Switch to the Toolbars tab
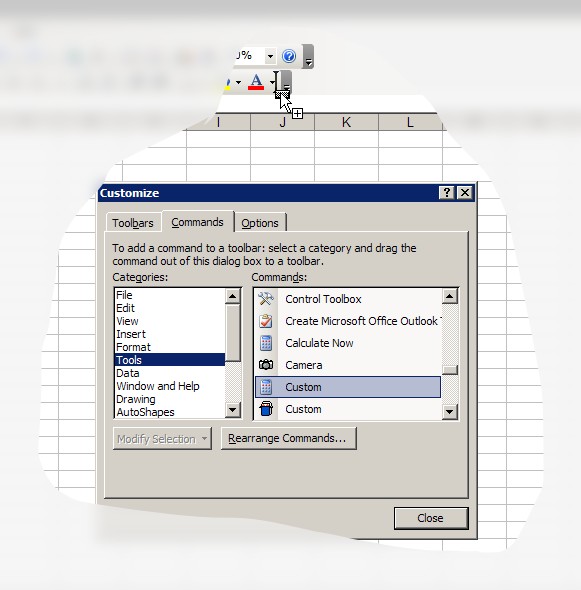581x590 pixels. [x=133, y=223]
